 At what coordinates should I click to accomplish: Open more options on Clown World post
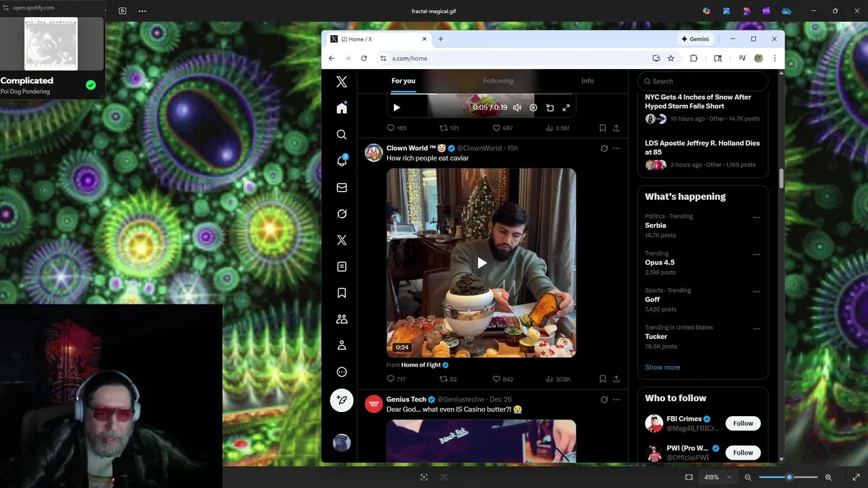(x=616, y=148)
